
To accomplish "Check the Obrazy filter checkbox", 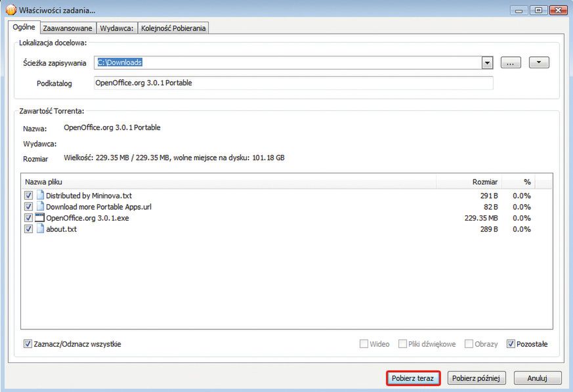I will pyautogui.click(x=469, y=343).
